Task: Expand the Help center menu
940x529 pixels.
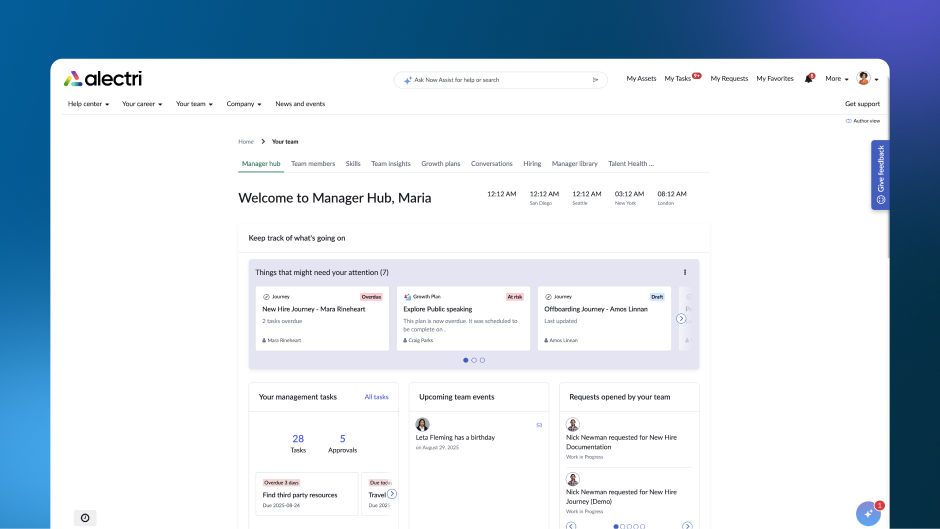Action: (88, 104)
